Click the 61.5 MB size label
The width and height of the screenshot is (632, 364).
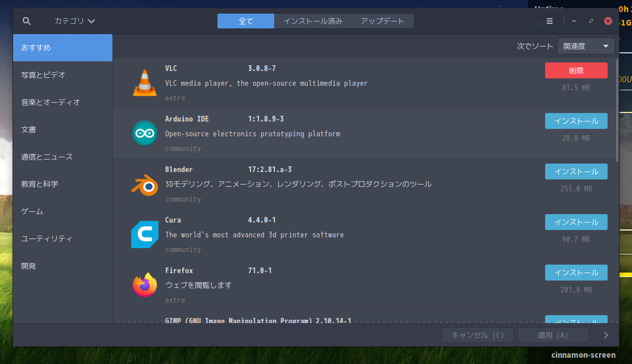point(576,87)
